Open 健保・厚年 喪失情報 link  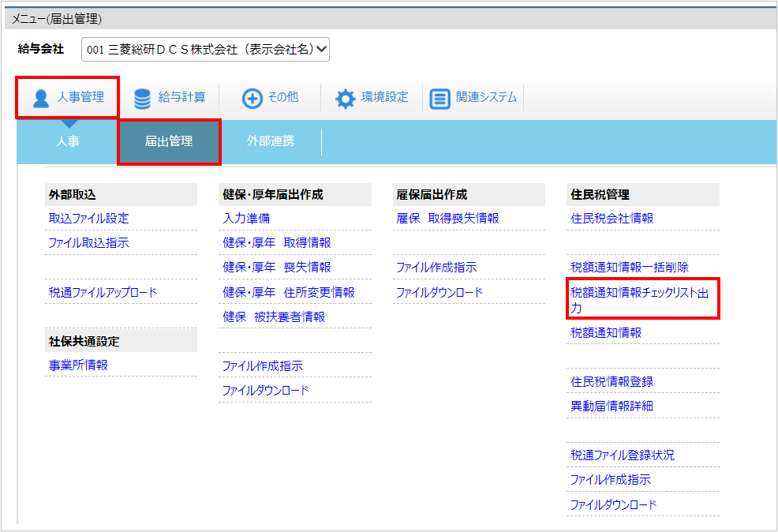(x=277, y=267)
